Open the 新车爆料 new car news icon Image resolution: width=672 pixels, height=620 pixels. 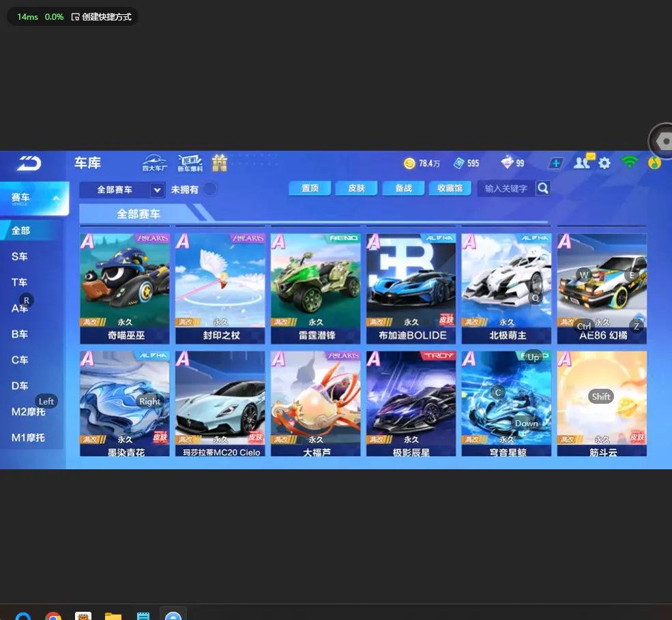(190, 163)
